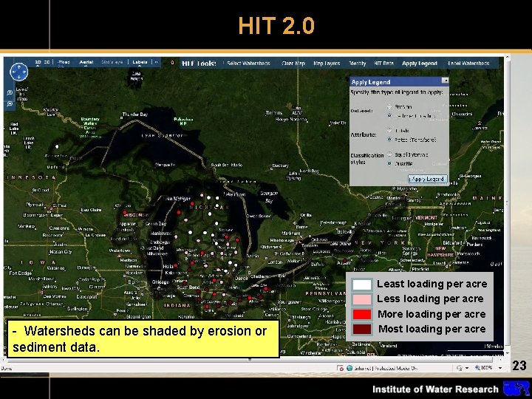Image resolution: width=532 pixels, height=399 pixels.
Task: Click the pink Less loading swatch
Action: 361,299
